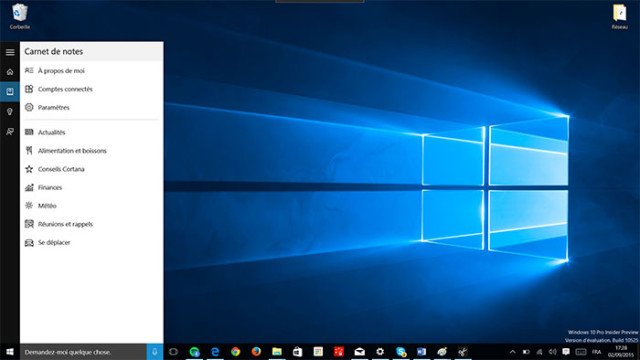The width and height of the screenshot is (640, 360).
Task: Open File Explorer from taskbar
Action: tap(277, 352)
